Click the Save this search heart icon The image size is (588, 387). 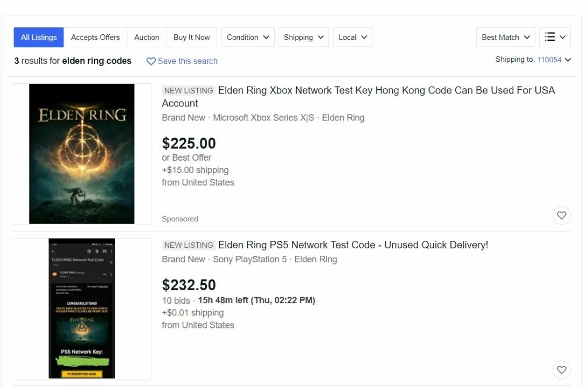(x=151, y=61)
